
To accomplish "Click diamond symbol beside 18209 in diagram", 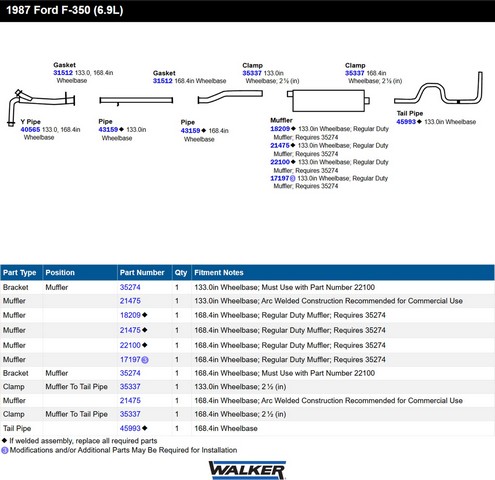I will pyautogui.click(x=293, y=129).
